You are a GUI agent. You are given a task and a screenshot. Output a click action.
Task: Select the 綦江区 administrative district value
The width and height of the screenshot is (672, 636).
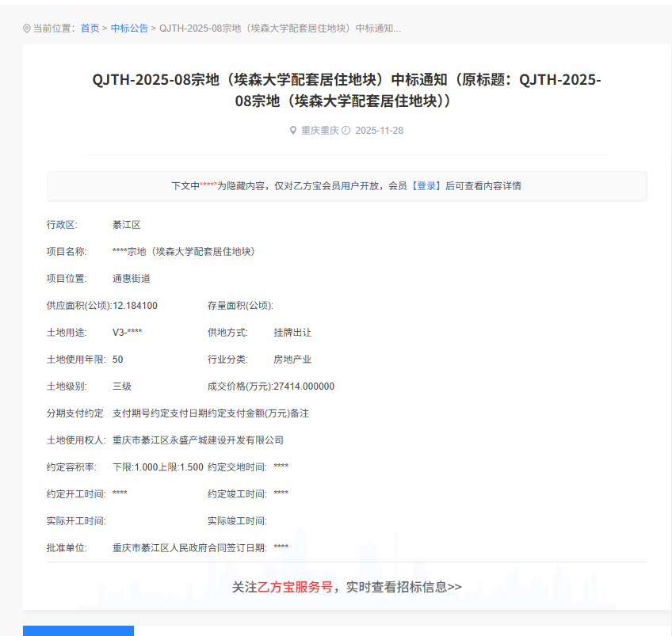[127, 225]
